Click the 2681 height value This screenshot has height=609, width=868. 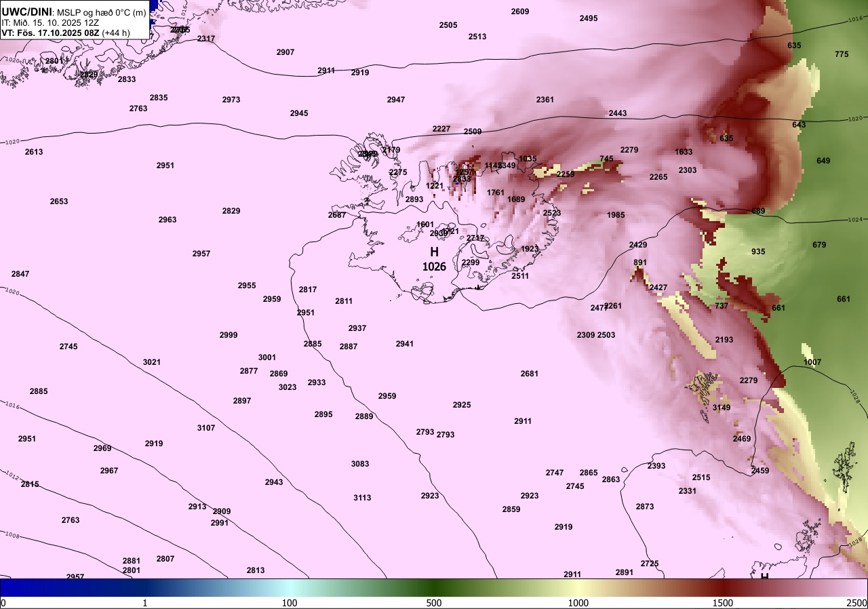click(x=530, y=374)
